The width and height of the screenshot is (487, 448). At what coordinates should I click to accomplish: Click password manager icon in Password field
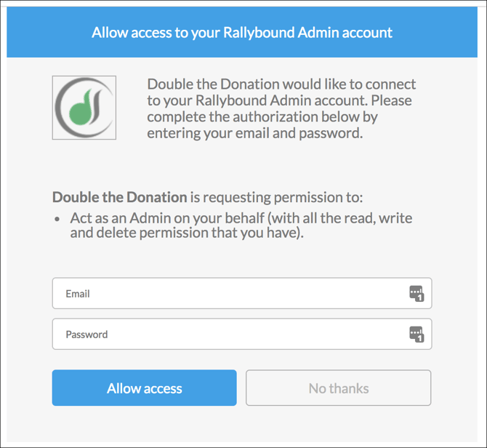[x=416, y=335]
